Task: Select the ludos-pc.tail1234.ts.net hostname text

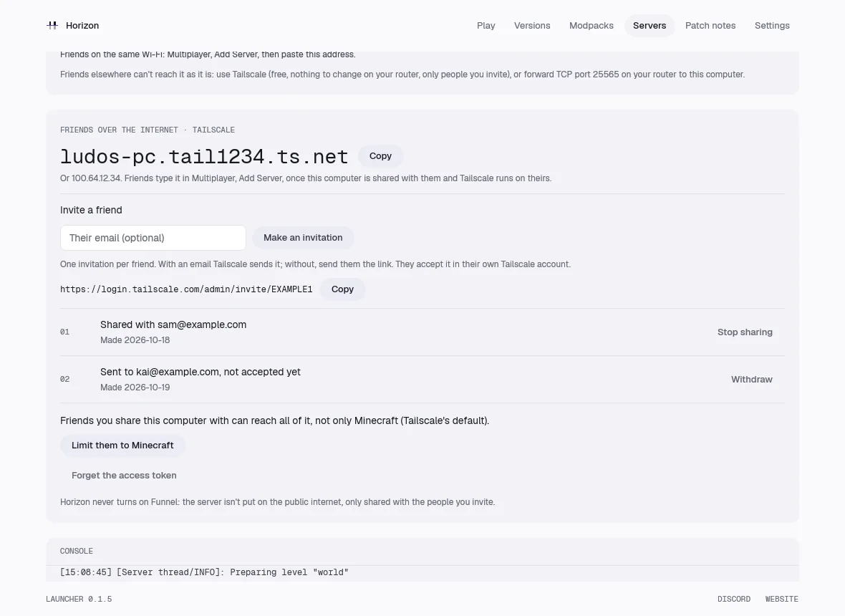Action: click(x=204, y=156)
